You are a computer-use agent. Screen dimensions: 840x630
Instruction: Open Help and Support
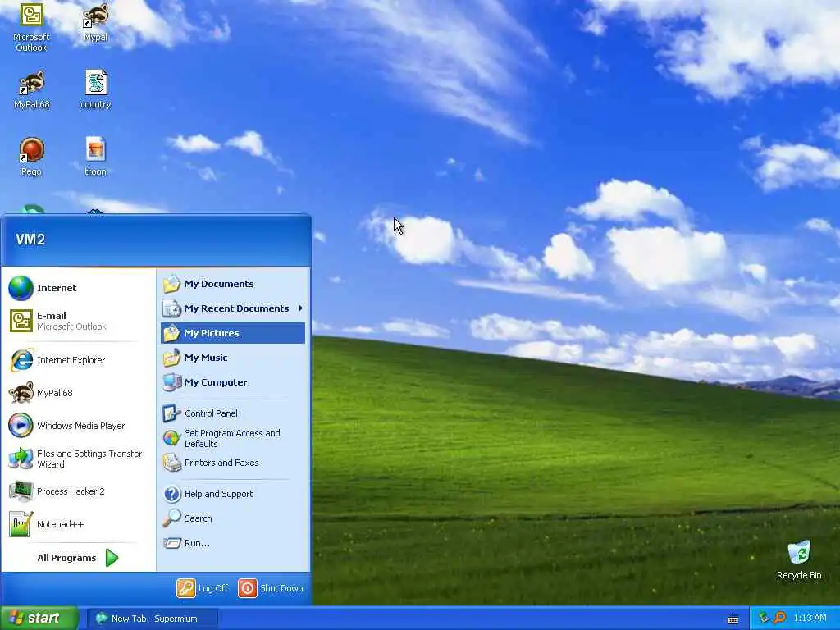pos(232,494)
